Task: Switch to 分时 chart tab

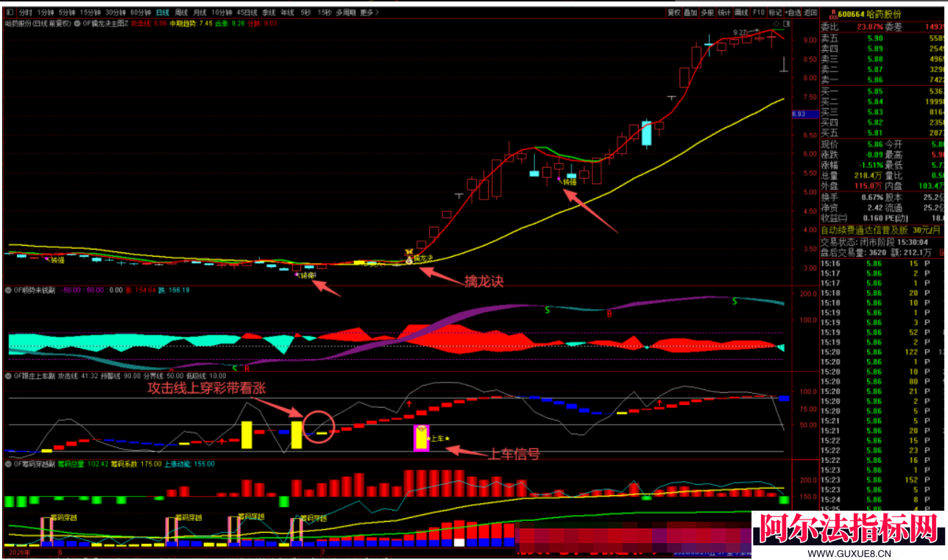Action: pos(26,13)
